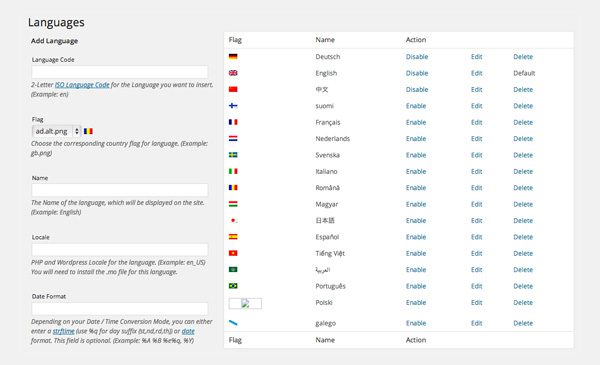Edit the Italiano language entry

[476, 171]
